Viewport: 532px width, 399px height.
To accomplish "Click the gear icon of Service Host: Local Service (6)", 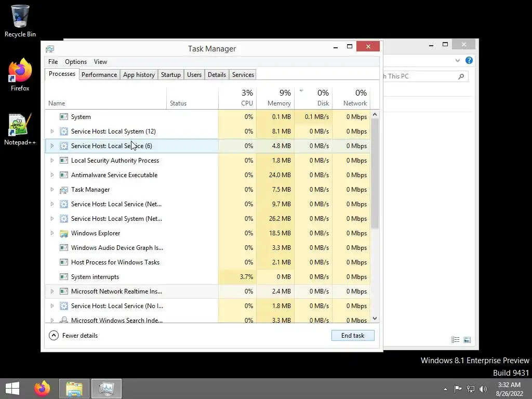I will 63,146.
